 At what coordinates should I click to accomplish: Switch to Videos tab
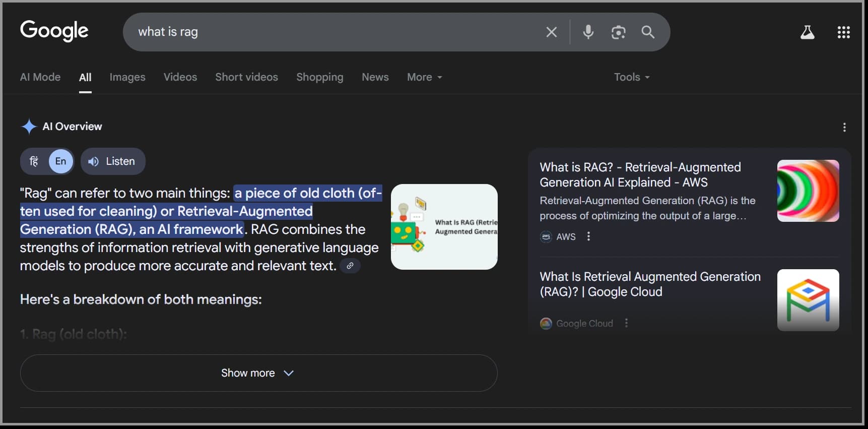pos(180,77)
